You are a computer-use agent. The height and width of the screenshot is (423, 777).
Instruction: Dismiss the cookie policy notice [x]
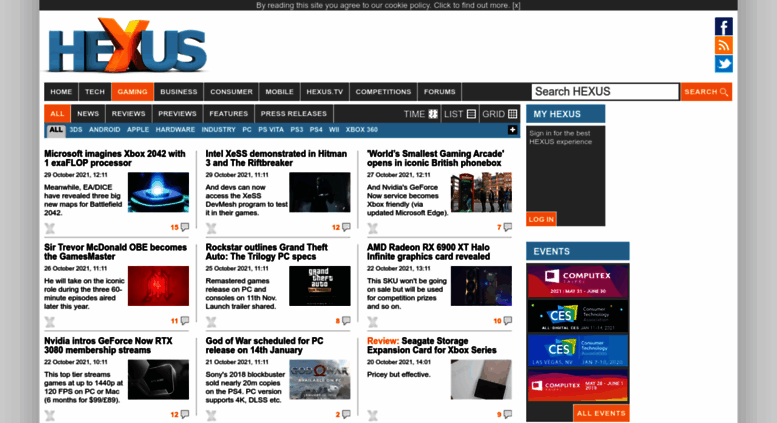[516, 5]
